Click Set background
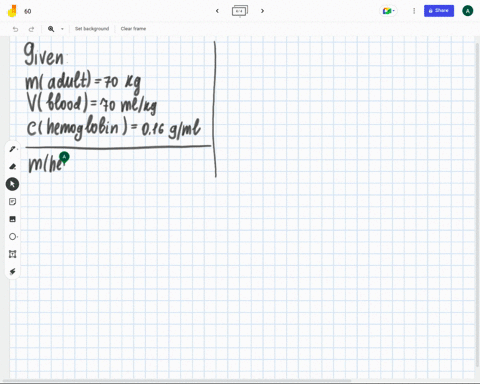Image resolution: width=480 pixels, height=384 pixels. [92, 29]
